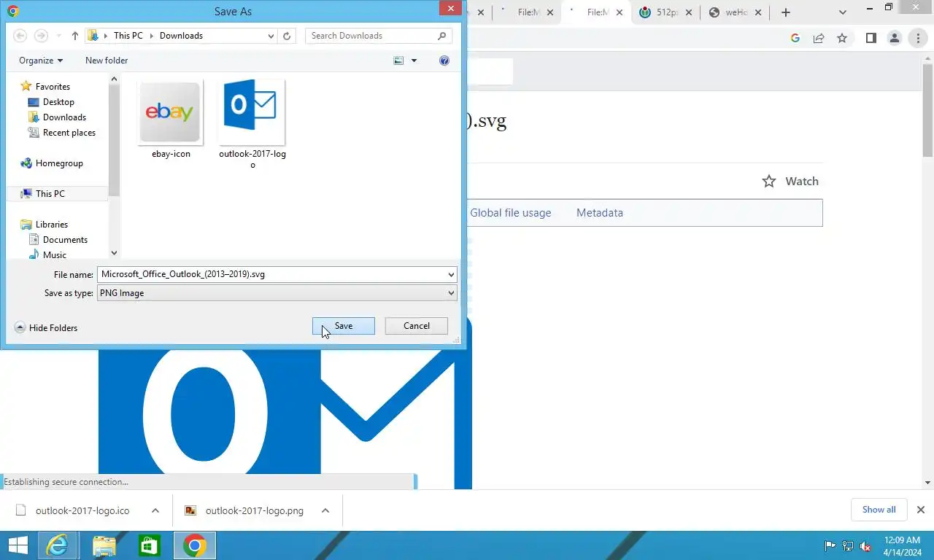The width and height of the screenshot is (934, 560).
Task: Open the address bar history dropdown
Action: point(271,36)
